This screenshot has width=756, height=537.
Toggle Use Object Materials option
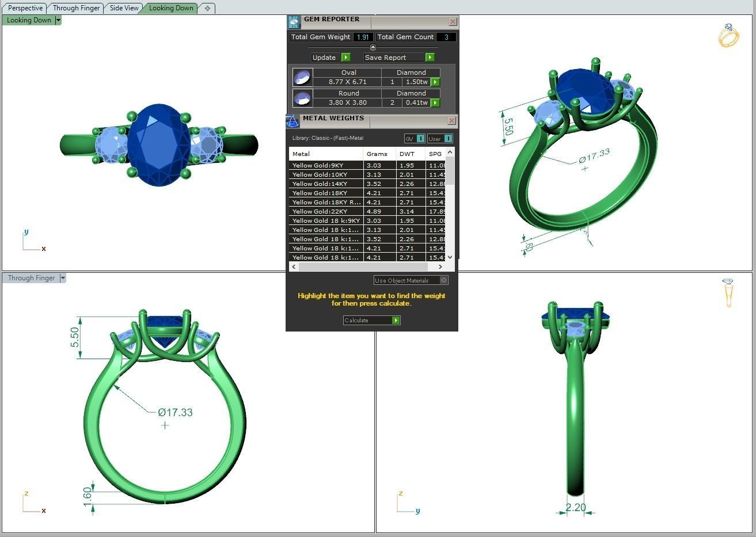411,280
